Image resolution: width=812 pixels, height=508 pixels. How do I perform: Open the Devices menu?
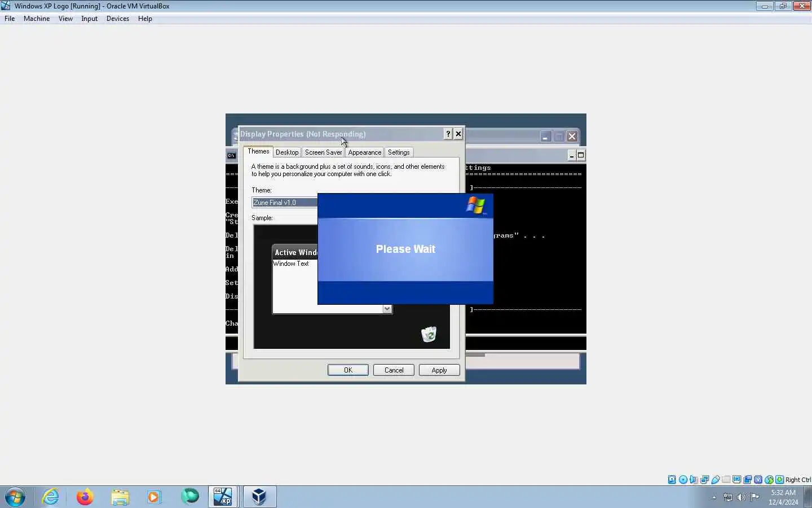click(x=117, y=19)
